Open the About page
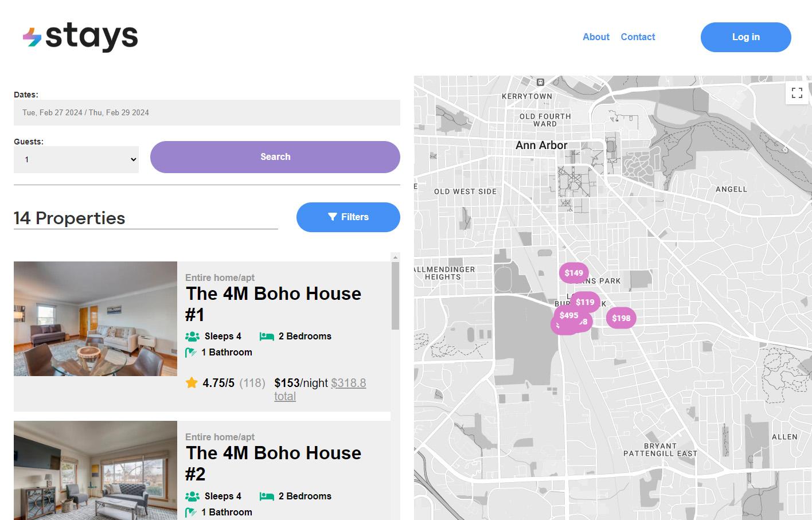Screen dimensions: 812x520 596,37
